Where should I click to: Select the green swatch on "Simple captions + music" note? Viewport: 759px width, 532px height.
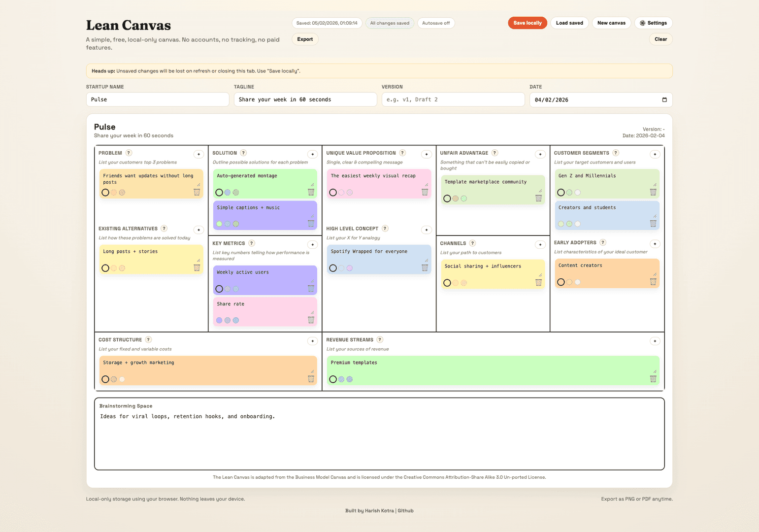(x=219, y=223)
